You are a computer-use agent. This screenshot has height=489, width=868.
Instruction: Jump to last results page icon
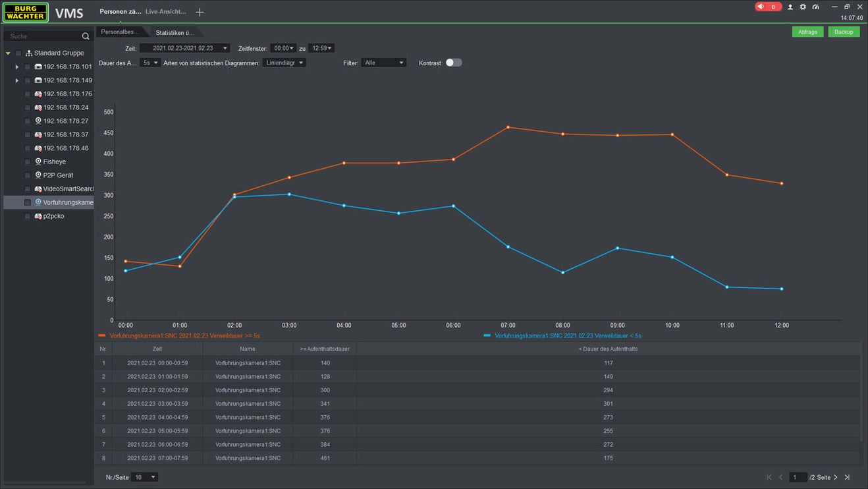pos(847,477)
